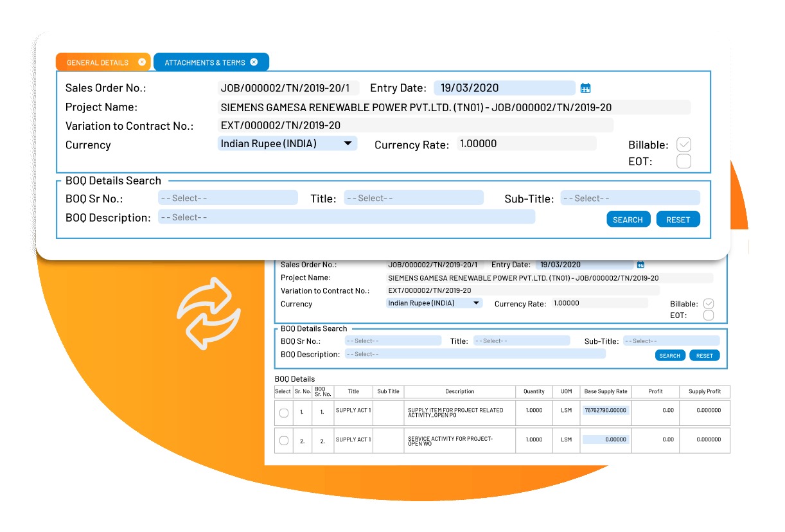Click the close icon on GENERAL DETAILS tab

tap(142, 62)
